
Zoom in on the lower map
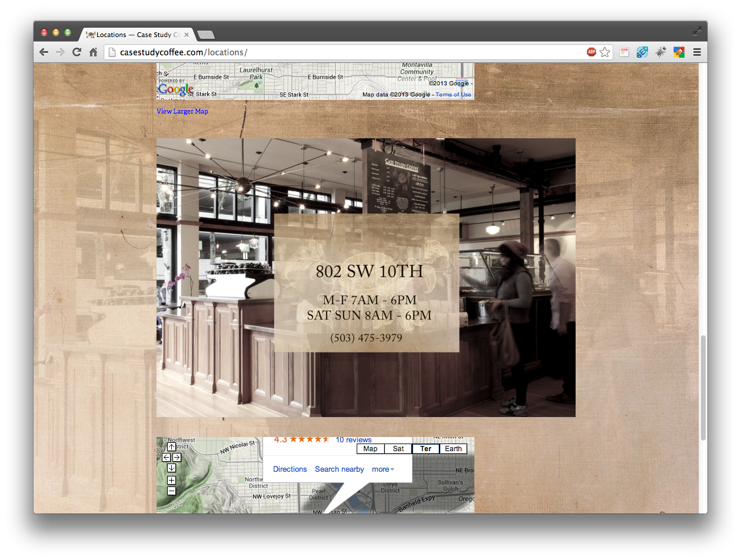171,481
